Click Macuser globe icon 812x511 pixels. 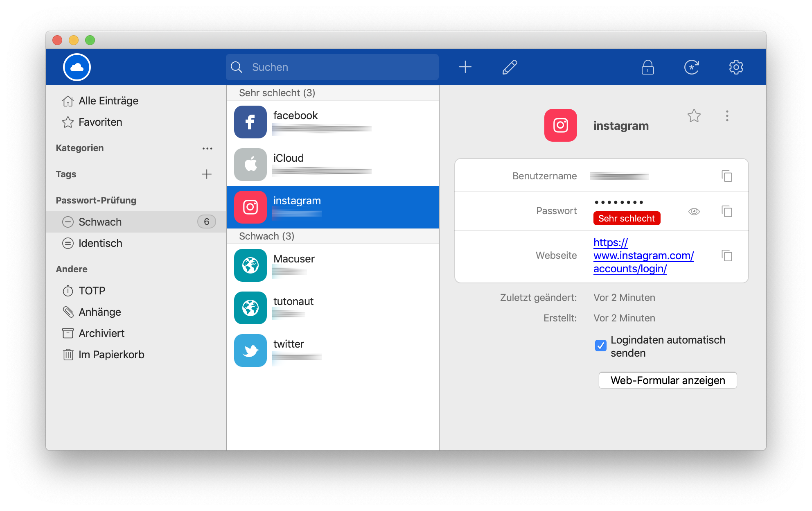click(x=250, y=265)
